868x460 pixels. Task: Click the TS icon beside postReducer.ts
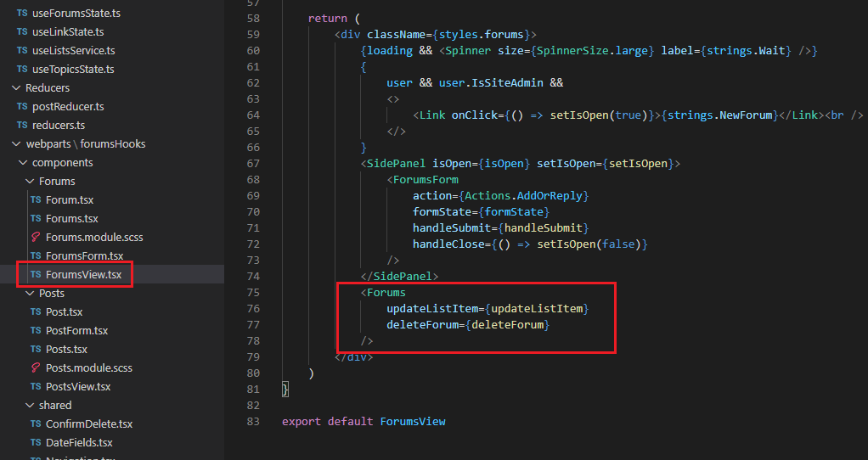click(x=22, y=107)
